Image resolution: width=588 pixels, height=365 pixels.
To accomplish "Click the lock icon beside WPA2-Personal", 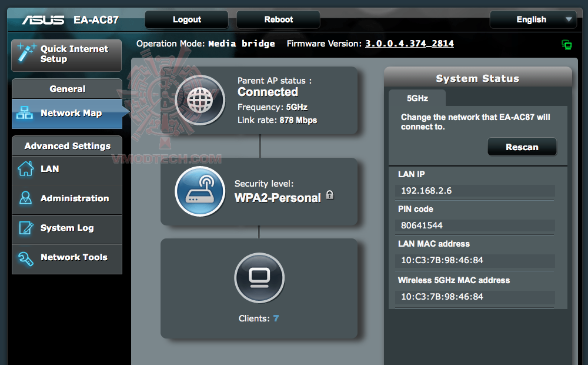I will [330, 194].
